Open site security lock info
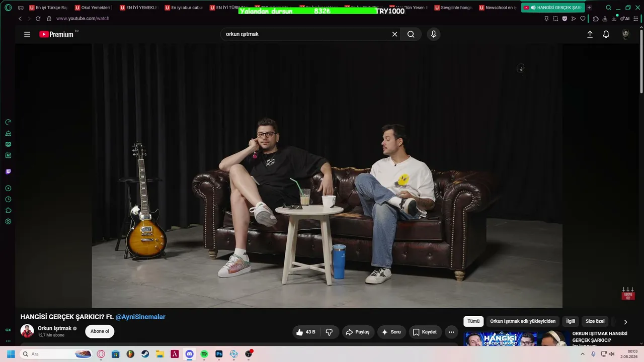 [x=49, y=19]
